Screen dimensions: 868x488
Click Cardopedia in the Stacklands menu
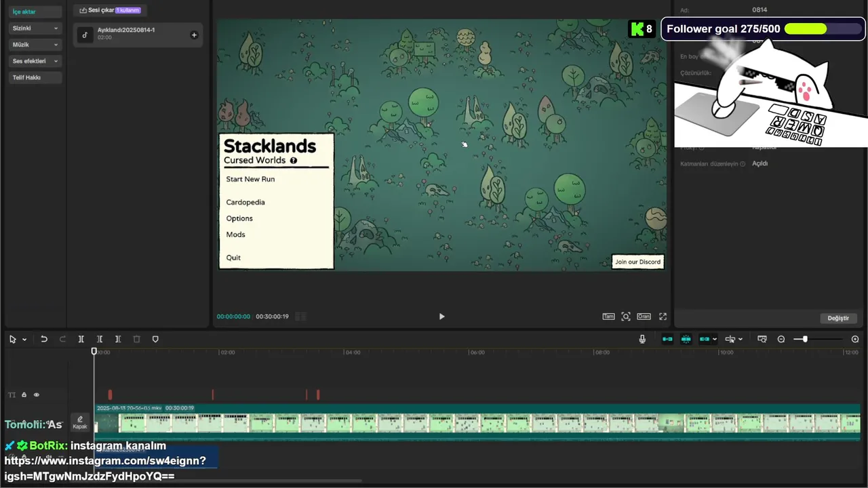tap(245, 202)
